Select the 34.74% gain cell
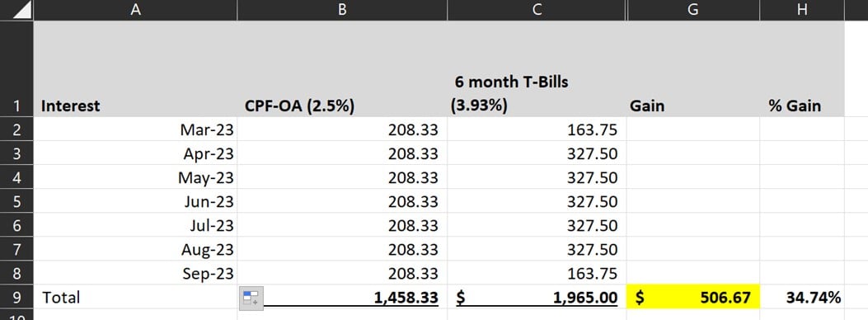Screen dimensions: 868x320 (802, 297)
